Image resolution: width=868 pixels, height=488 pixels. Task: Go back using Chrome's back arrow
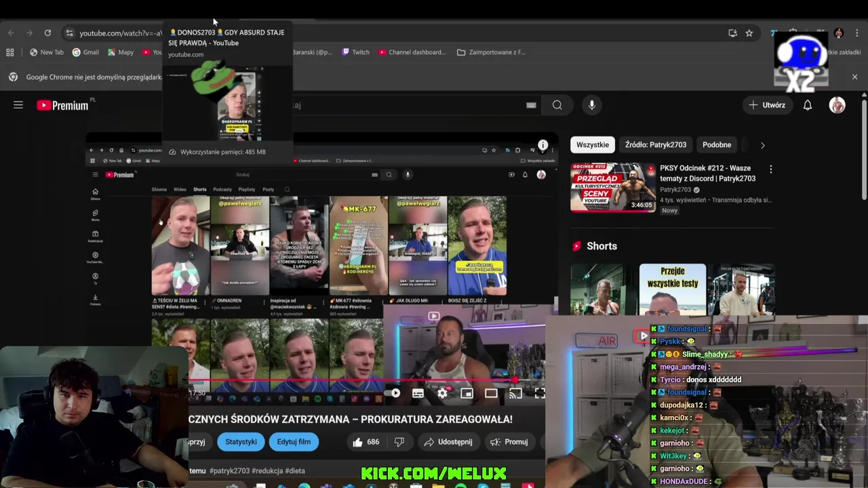pos(11,33)
